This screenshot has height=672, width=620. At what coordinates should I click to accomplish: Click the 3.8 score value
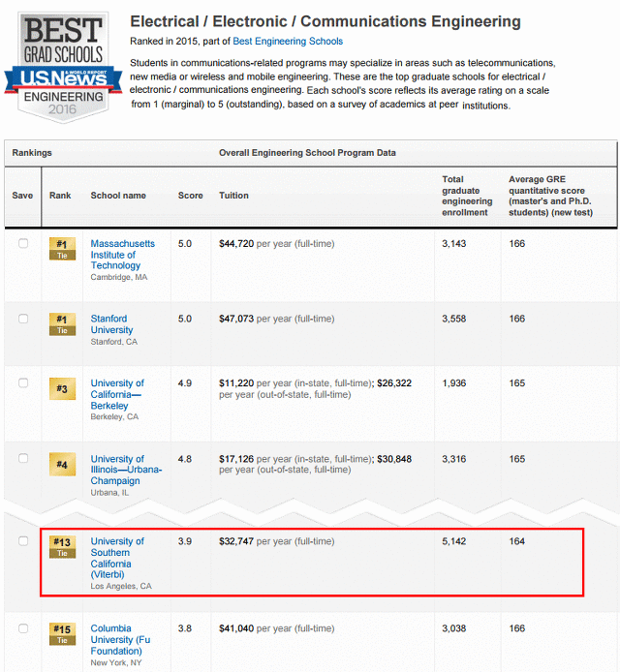point(185,628)
